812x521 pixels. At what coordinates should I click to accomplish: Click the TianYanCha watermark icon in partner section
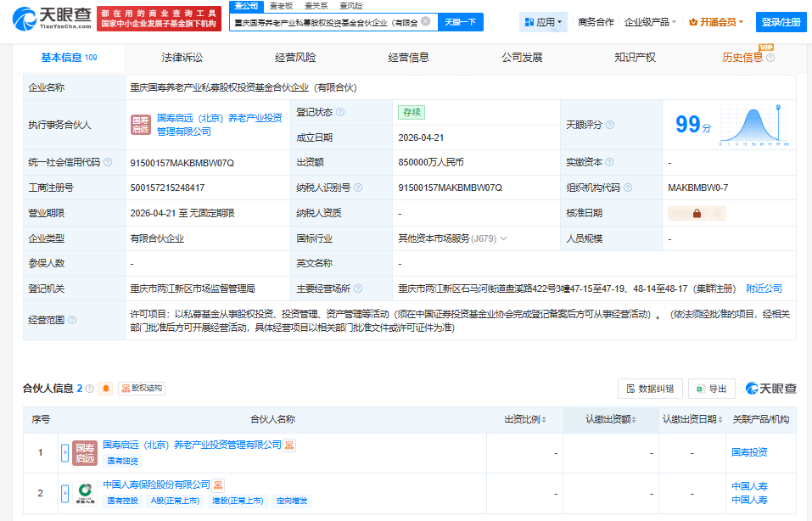(x=753, y=388)
